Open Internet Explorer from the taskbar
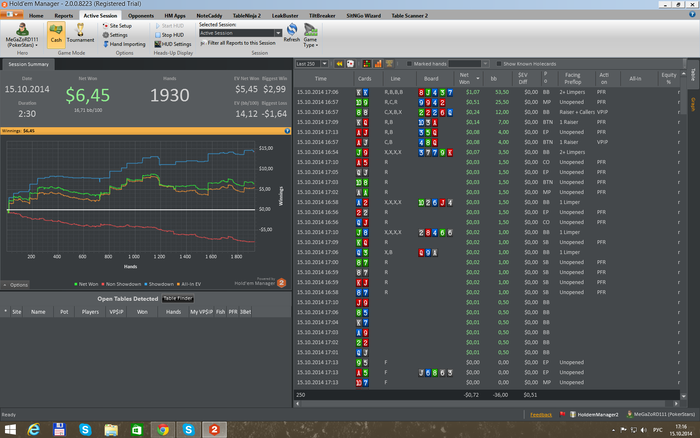This screenshot has width=700, height=438. click(x=33, y=430)
